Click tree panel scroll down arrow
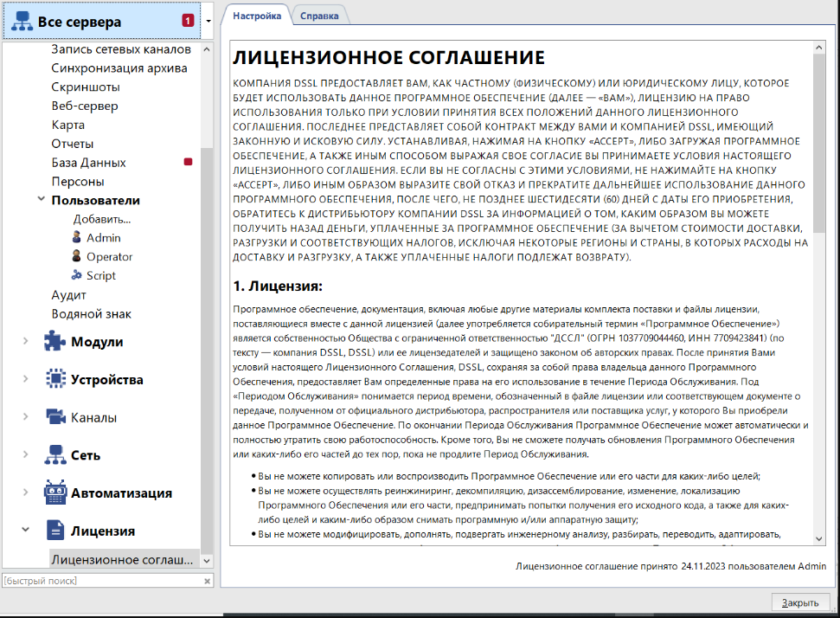 pyautogui.click(x=207, y=561)
